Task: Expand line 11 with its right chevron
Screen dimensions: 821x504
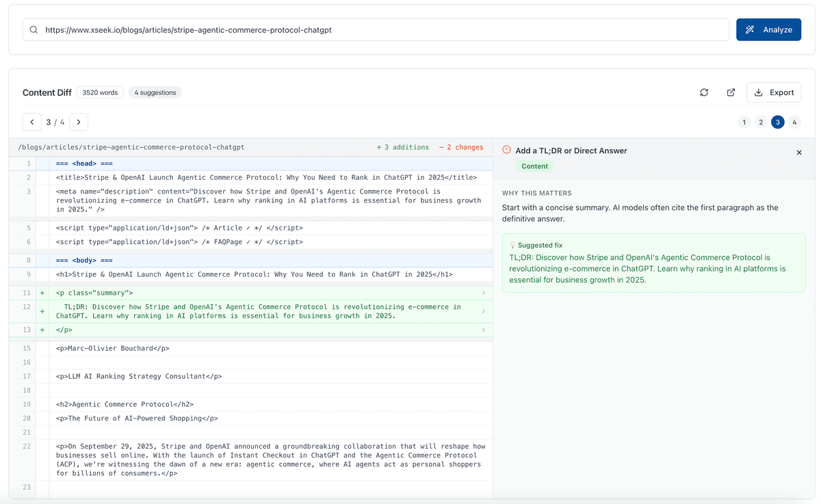Action: pyautogui.click(x=483, y=293)
